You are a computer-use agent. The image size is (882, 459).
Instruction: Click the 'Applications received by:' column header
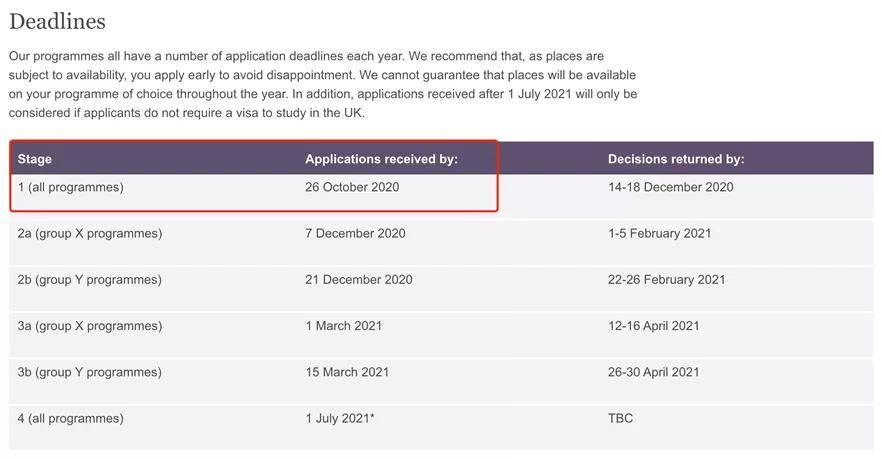pyautogui.click(x=381, y=159)
